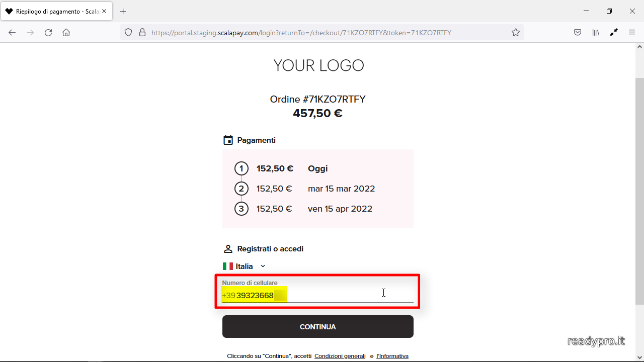
Task: Close the Riepilogo di pagamento tab
Action: coord(104,11)
